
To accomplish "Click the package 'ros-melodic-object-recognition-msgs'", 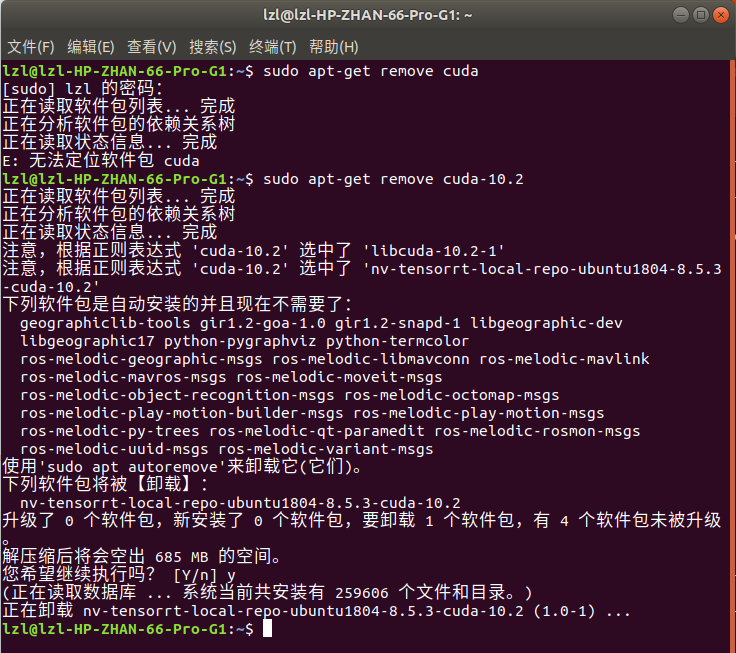I will pos(177,395).
